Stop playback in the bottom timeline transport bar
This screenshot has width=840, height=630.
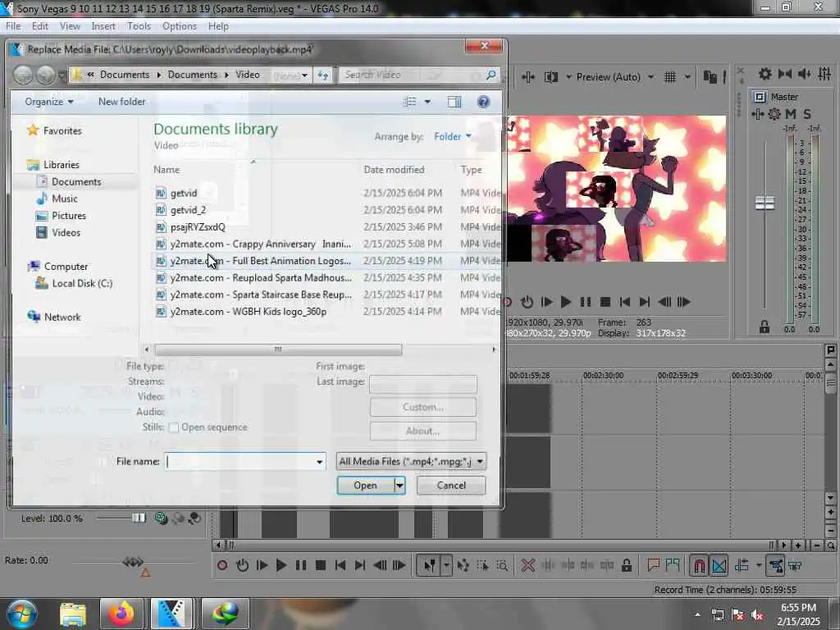(321, 565)
